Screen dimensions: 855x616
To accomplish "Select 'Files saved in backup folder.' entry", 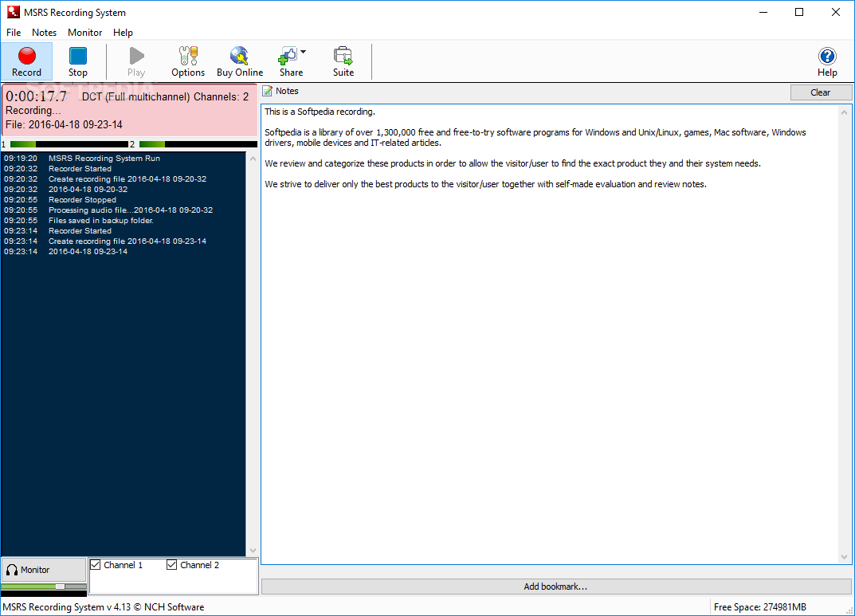I will pos(101,220).
